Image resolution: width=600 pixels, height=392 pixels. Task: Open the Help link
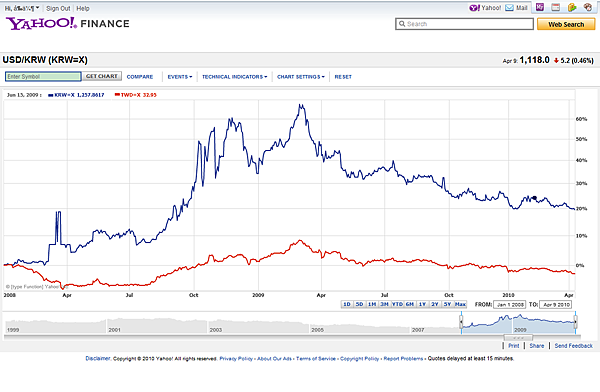83,8
